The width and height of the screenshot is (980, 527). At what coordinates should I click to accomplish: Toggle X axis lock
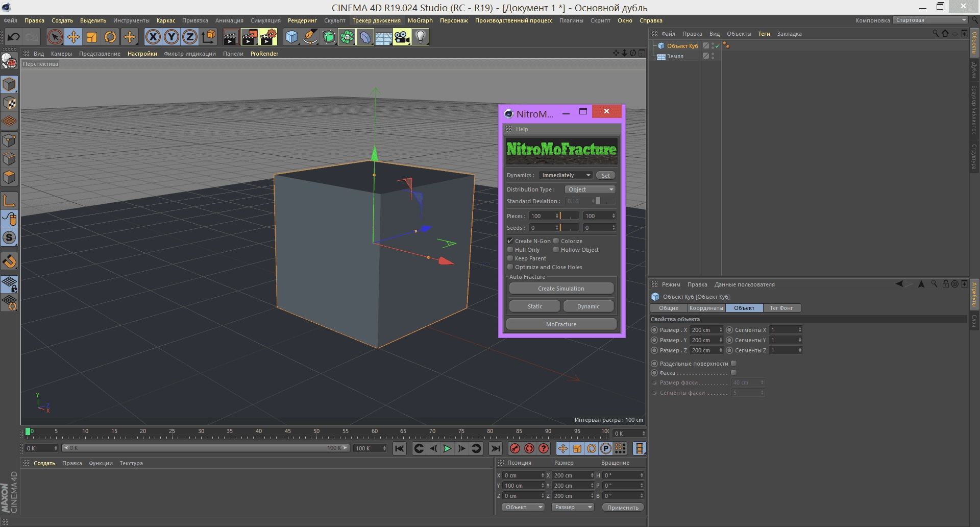coord(153,37)
